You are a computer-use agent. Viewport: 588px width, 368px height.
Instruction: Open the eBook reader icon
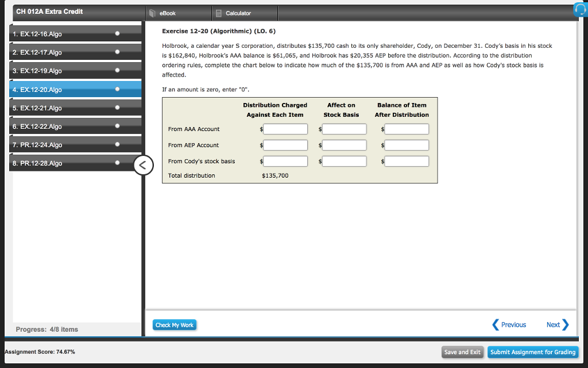tap(151, 11)
